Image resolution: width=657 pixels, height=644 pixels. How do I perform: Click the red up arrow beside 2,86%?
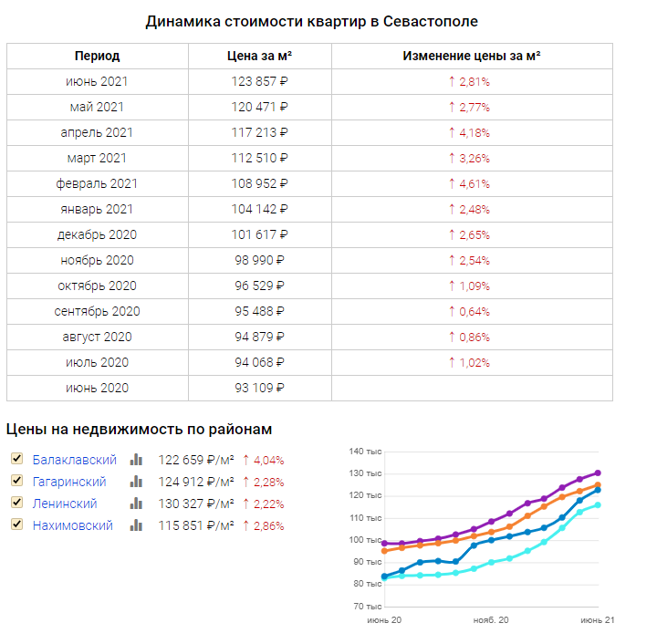[245, 525]
